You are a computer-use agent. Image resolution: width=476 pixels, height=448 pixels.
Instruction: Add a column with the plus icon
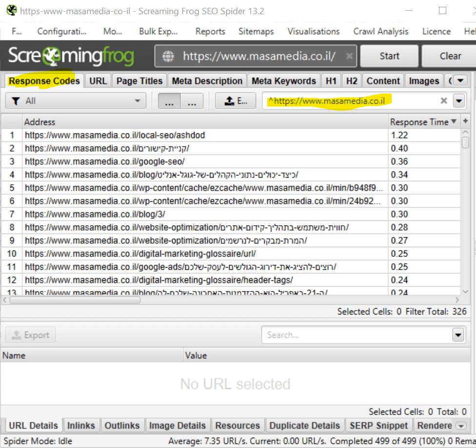pyautogui.click(x=465, y=121)
